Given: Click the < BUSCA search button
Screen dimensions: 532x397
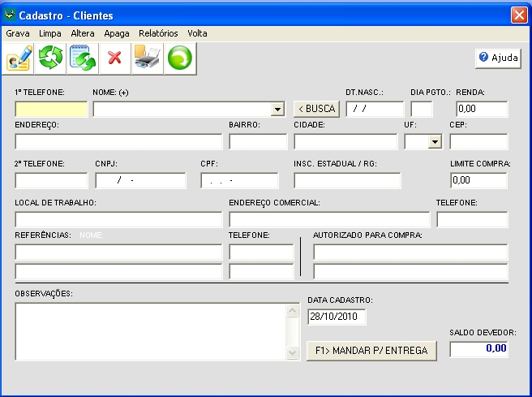Looking at the screenshot, I should (315, 109).
